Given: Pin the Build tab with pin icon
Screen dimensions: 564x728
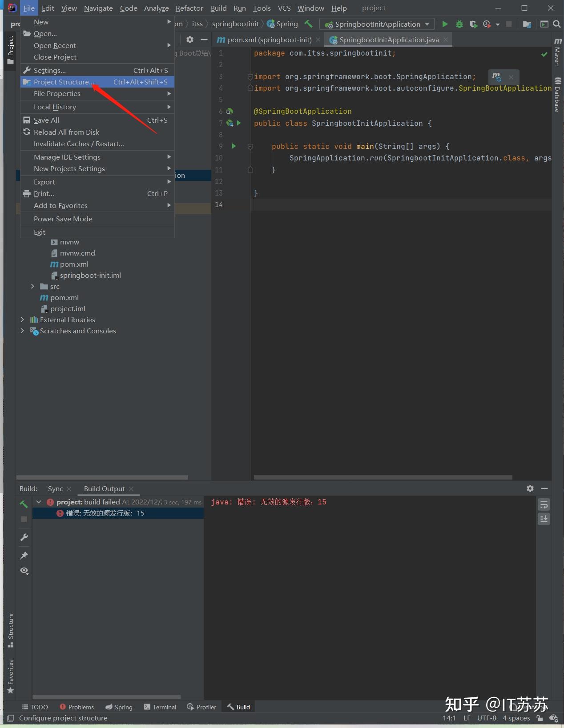Looking at the screenshot, I should (24, 555).
